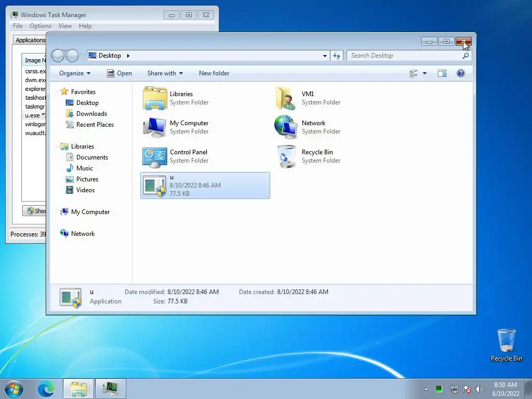Click the Refresh button beside address bar
Screen dimensions: 532x399
[337, 56]
